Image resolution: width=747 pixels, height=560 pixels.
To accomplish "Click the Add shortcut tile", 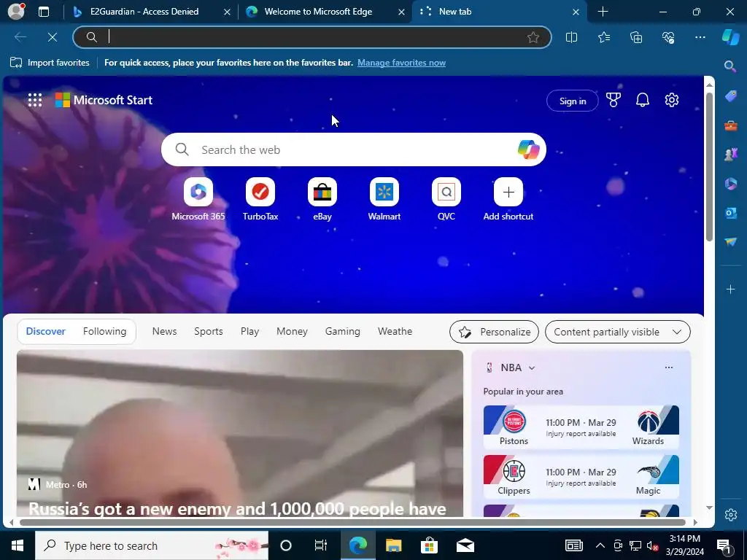I will (x=508, y=200).
